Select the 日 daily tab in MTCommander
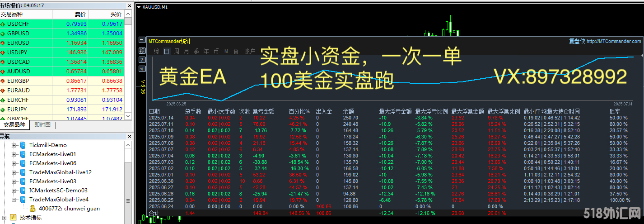Image resolution: width=644 pixels, height=224 pixels. [166, 51]
